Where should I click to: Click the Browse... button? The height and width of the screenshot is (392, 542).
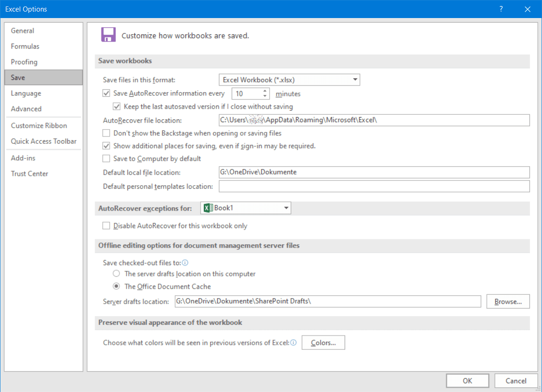point(508,301)
